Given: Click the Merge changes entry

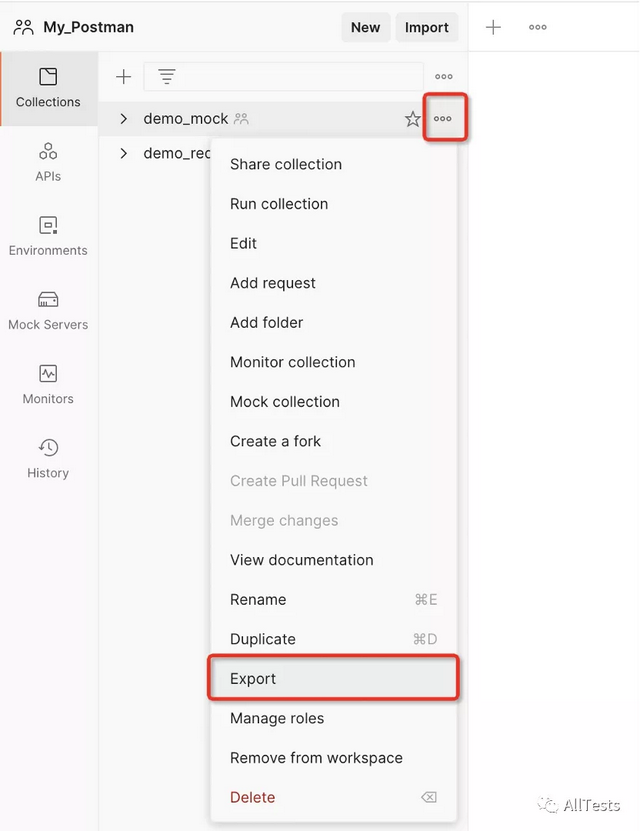Looking at the screenshot, I should (334, 520).
